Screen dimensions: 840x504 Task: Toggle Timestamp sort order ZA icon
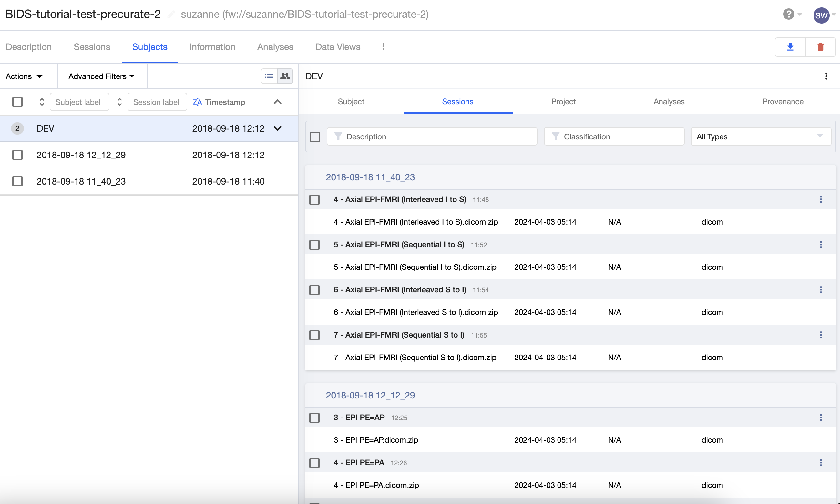click(x=197, y=102)
